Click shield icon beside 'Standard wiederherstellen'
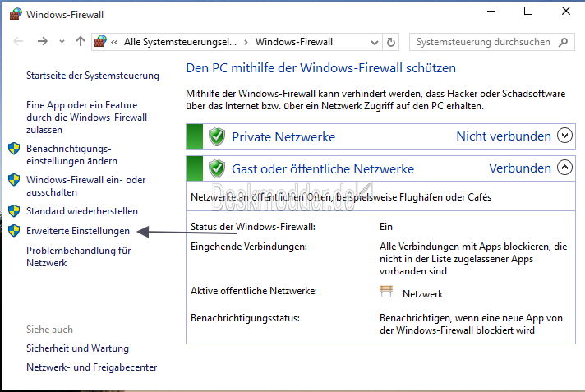 14,211
